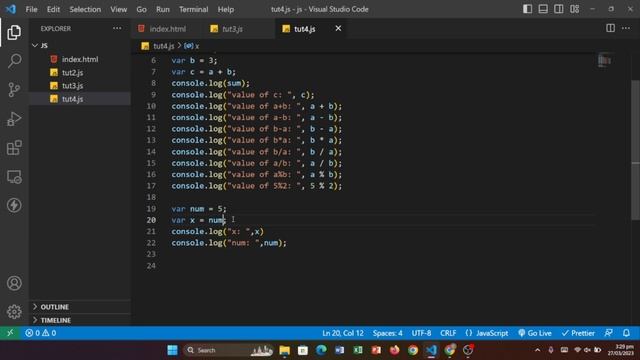Open tut3.js from the file tree

pyautogui.click(x=80, y=85)
